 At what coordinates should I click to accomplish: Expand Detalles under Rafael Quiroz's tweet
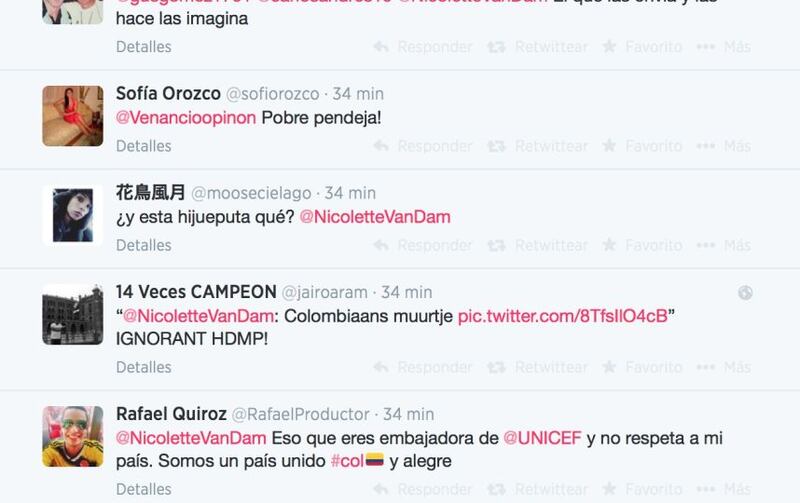click(x=144, y=489)
